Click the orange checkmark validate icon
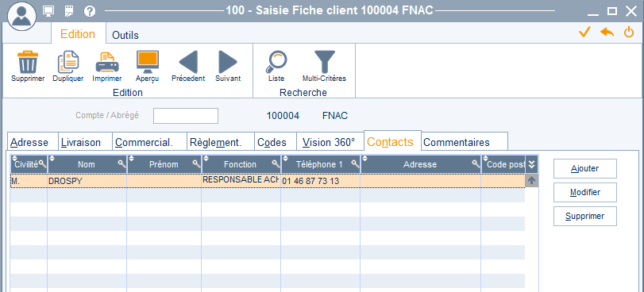Screen dimensions: 644x292 (584, 32)
